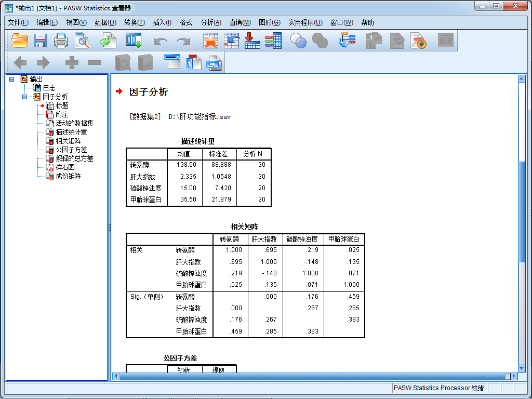
Task: Click the Select last output icon
Action: (x=347, y=41)
